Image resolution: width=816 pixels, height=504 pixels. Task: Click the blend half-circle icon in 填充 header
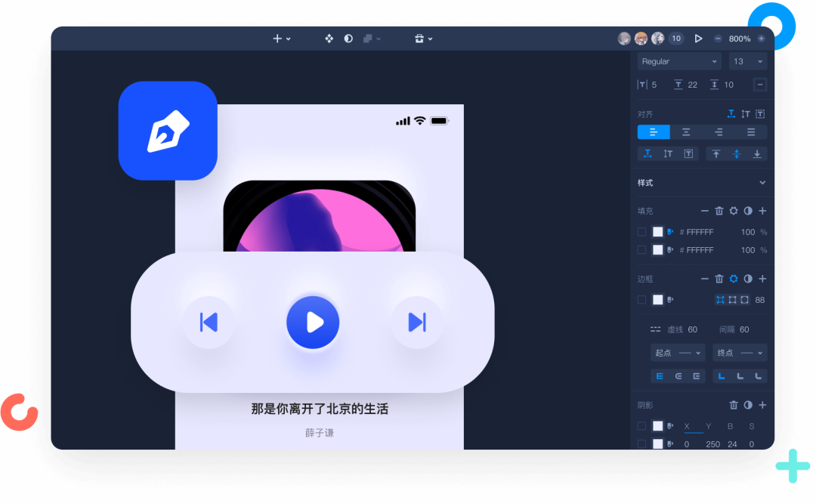(x=748, y=211)
